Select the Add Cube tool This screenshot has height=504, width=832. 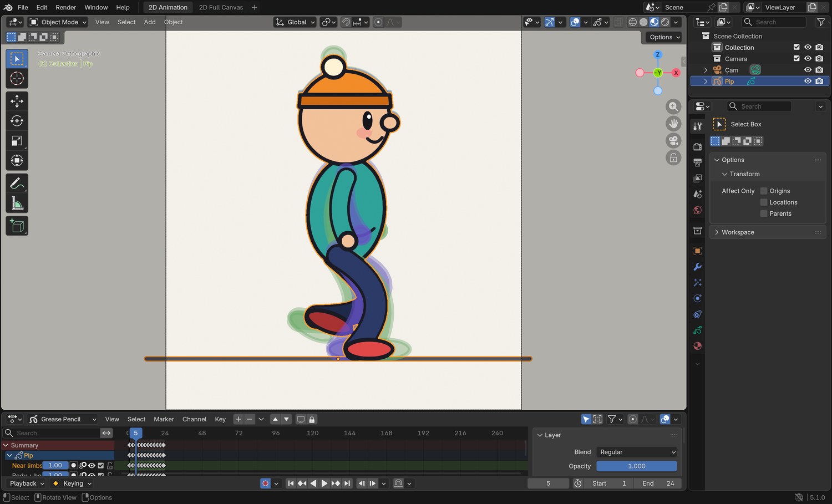17,226
